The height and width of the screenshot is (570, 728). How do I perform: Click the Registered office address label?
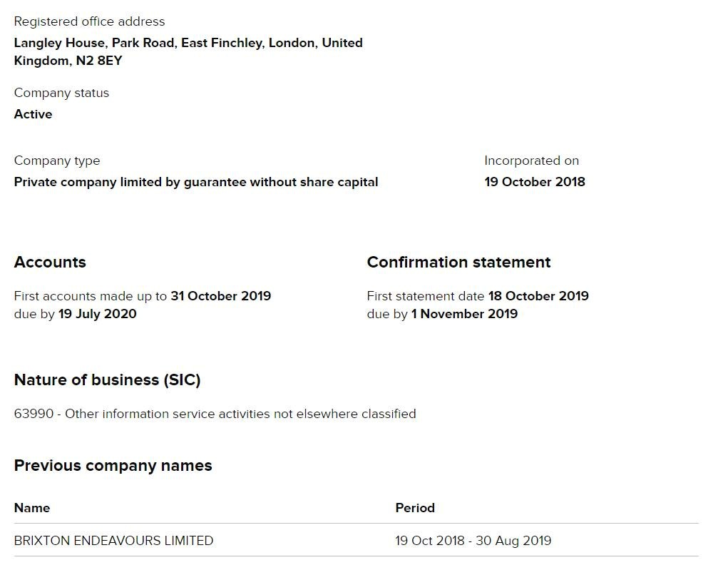click(89, 21)
